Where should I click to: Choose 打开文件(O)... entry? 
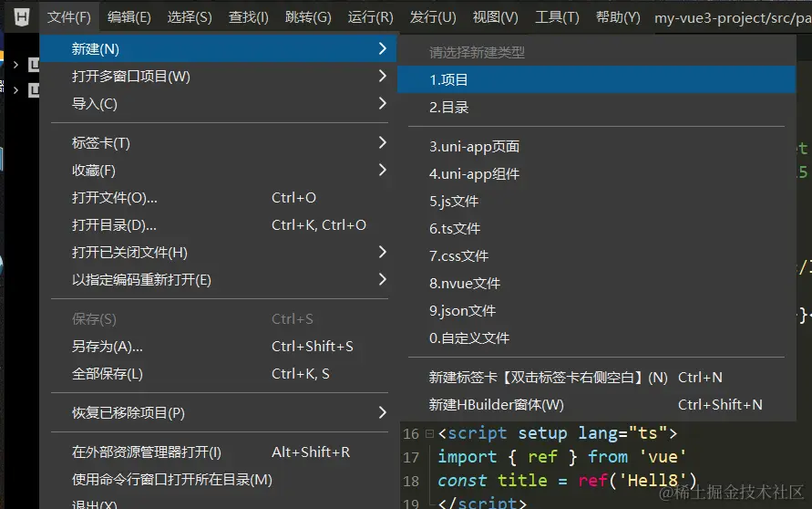[x=218, y=197]
